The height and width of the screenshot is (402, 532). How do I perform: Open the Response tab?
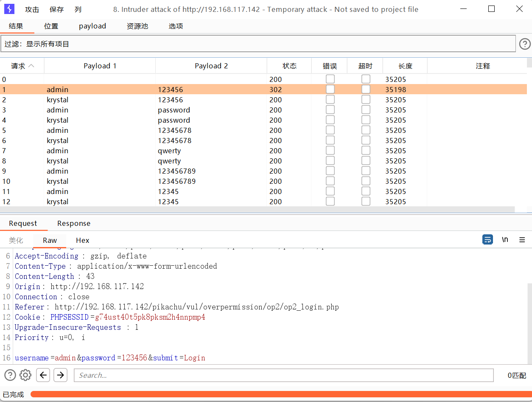click(74, 223)
